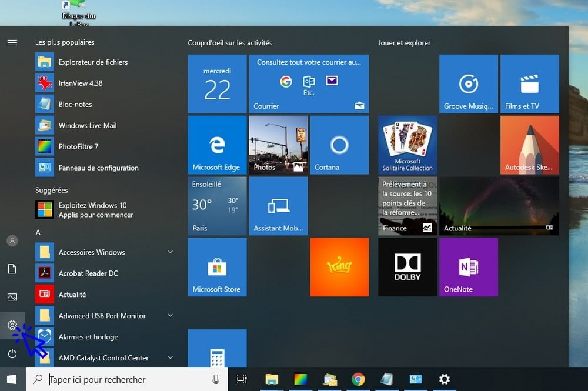This screenshot has height=391, width=588.
Task: Click the Jouer et explorer group header
Action: 405,43
